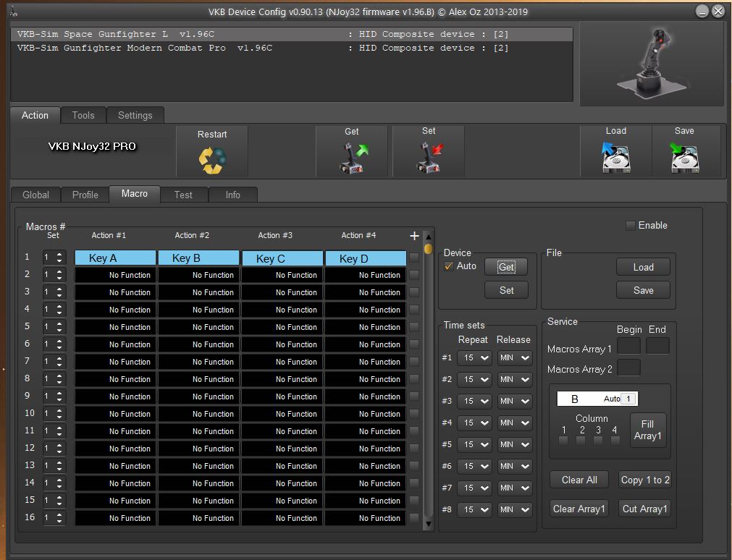Open Release dropdown for time set #4
The image size is (732, 560).
click(514, 423)
